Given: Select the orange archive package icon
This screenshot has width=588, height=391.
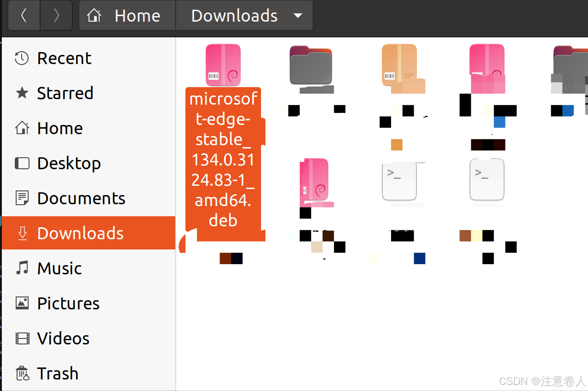Looking at the screenshot, I should pos(399,65).
